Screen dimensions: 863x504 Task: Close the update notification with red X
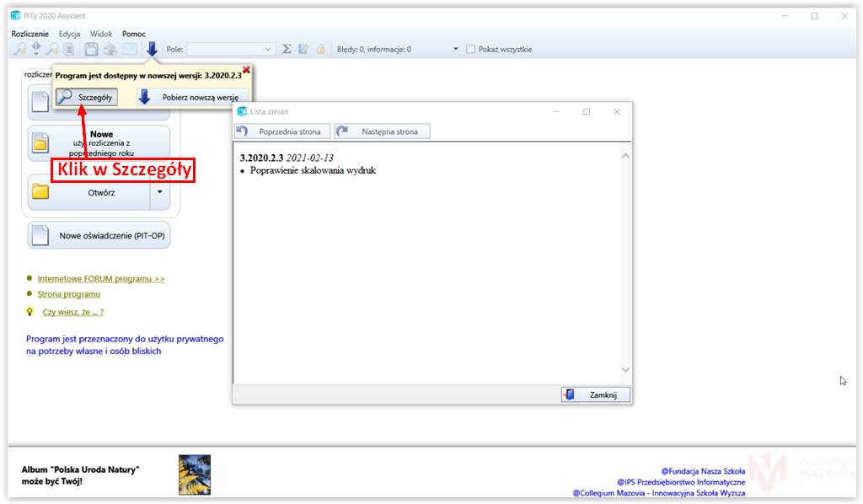coord(246,70)
